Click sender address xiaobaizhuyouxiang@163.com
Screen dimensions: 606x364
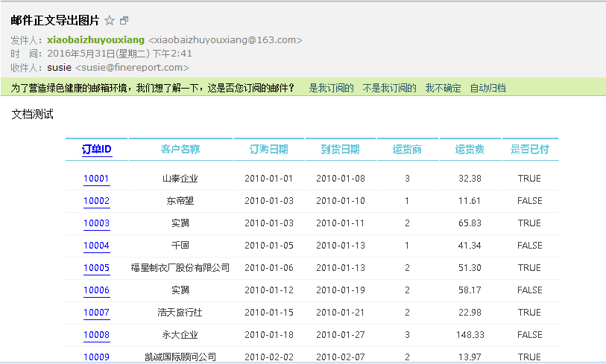225,39
